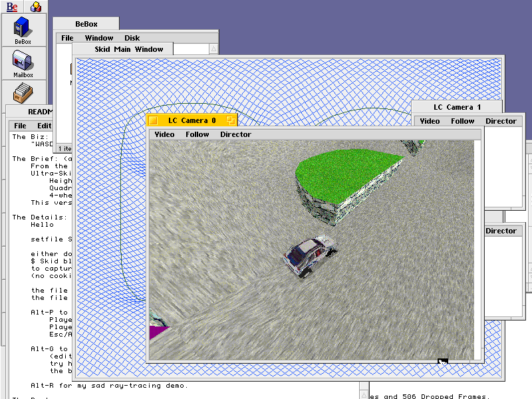The height and width of the screenshot is (399, 532).
Task: Click the "Alt-P to" line in README
Action: [x=49, y=312]
